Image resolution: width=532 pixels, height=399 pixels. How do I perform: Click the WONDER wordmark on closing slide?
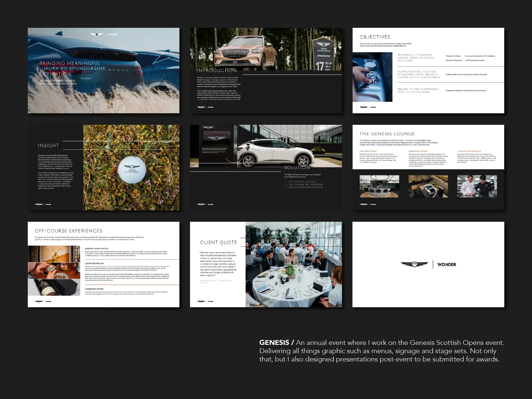tap(447, 264)
